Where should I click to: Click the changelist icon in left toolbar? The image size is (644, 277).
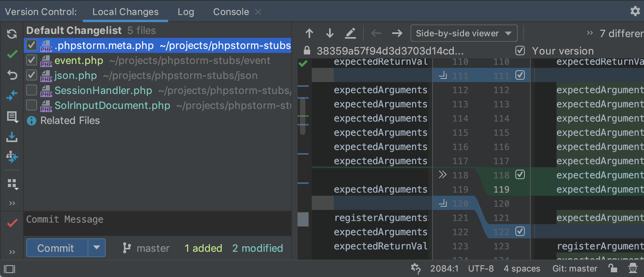coord(12,116)
